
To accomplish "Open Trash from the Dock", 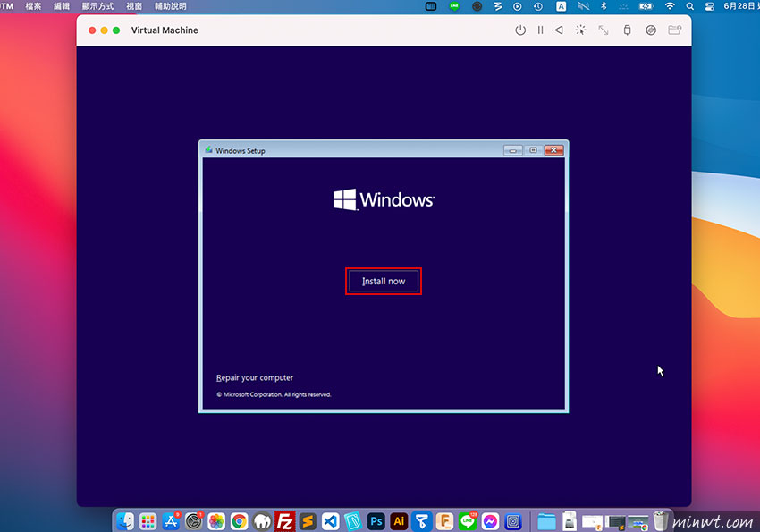I will 660,521.
